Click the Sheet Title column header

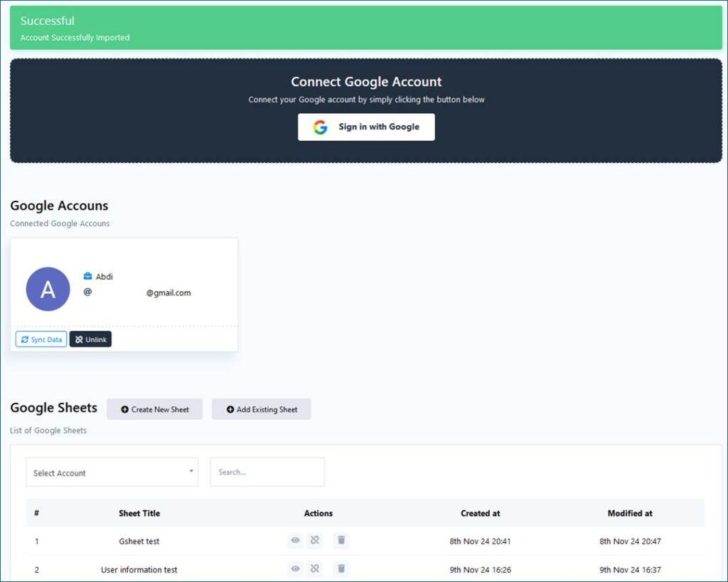tap(139, 513)
